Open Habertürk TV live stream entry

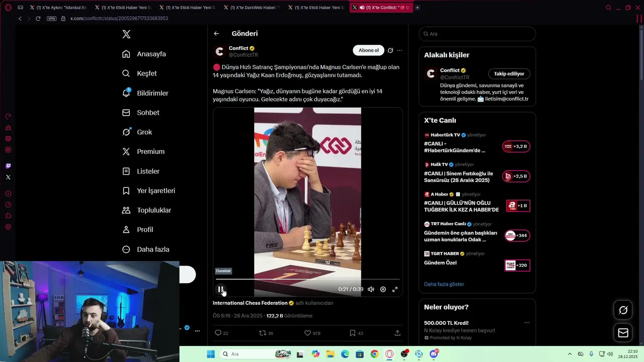(x=477, y=143)
